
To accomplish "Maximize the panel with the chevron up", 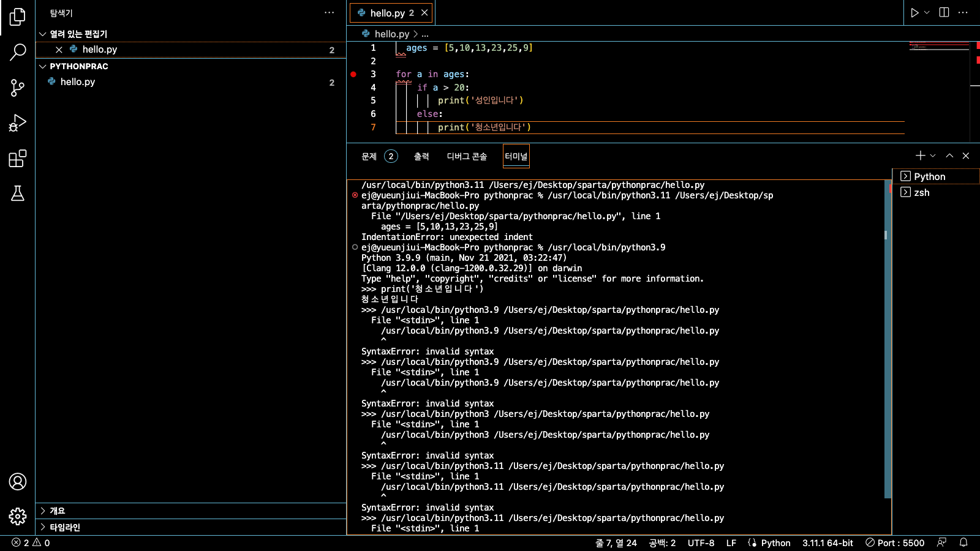I will [949, 156].
